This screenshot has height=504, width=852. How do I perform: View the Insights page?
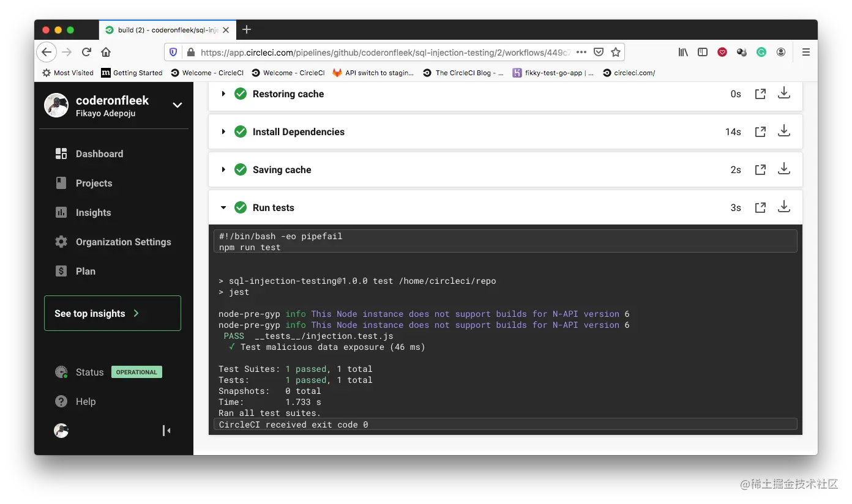coord(93,212)
